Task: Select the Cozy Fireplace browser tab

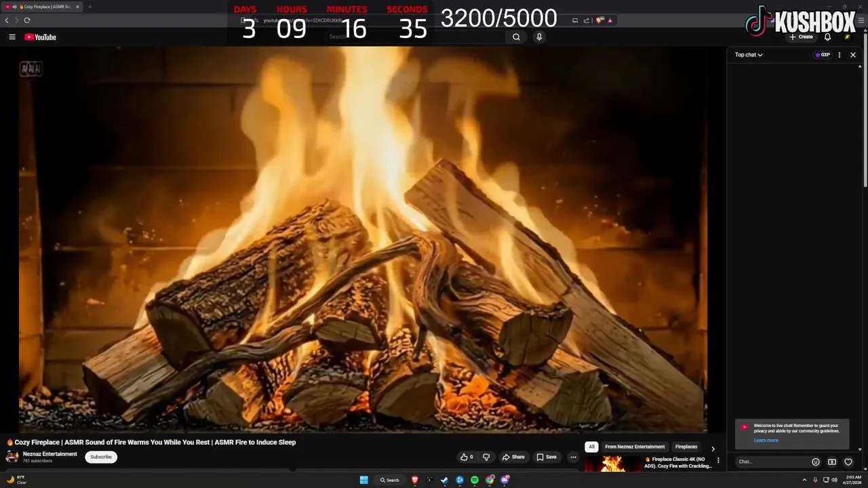Action: (x=43, y=7)
